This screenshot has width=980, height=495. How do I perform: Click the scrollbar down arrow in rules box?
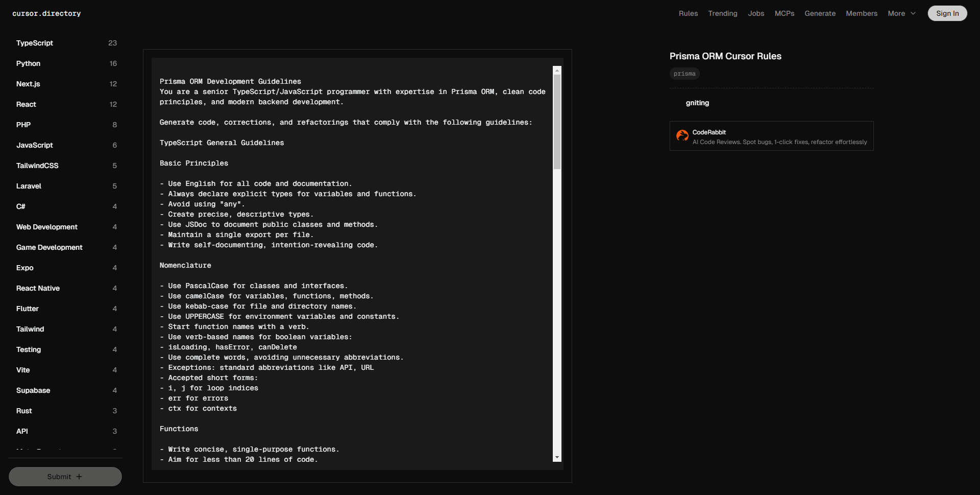click(557, 457)
